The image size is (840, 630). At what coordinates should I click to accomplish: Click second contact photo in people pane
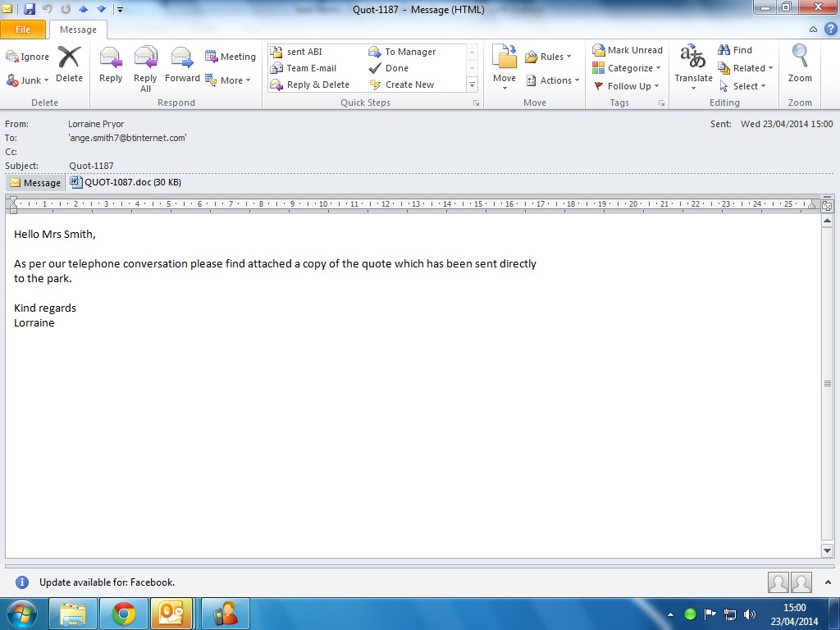tap(801, 582)
